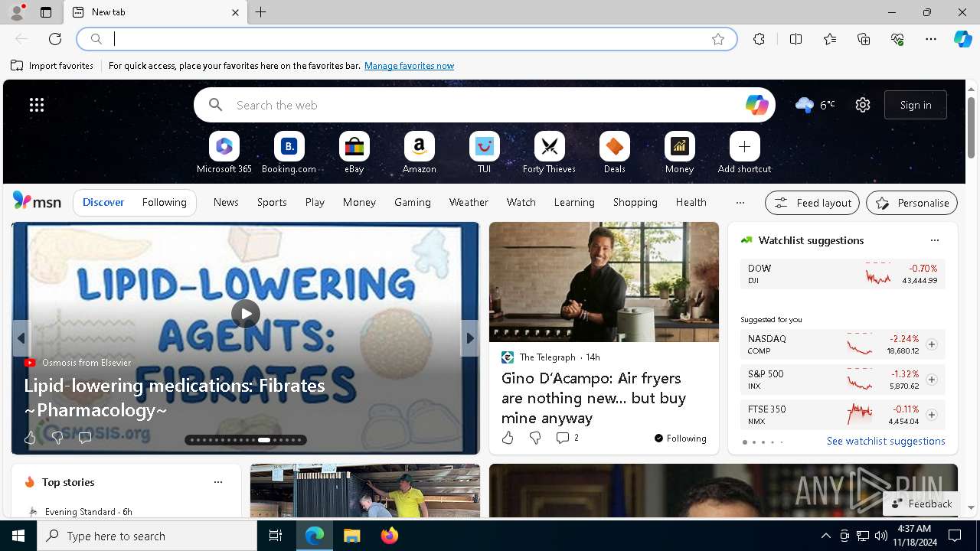Open See watchlist suggestions link
Viewport: 980px width, 551px height.
click(886, 441)
